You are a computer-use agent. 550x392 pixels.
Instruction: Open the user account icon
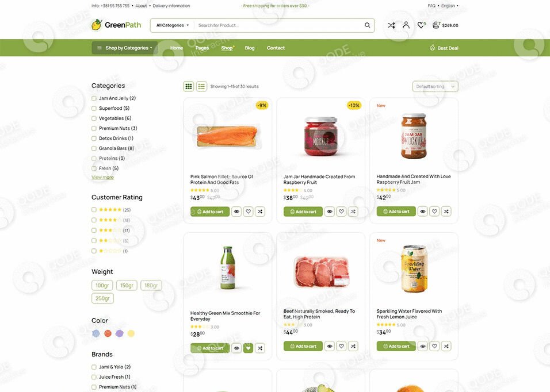click(406, 25)
